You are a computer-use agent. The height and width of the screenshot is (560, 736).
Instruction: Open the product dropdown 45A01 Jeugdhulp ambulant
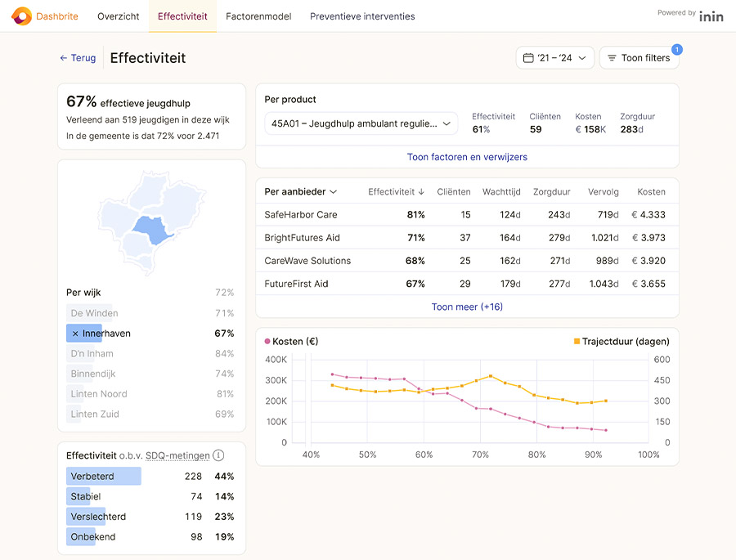[x=361, y=123]
